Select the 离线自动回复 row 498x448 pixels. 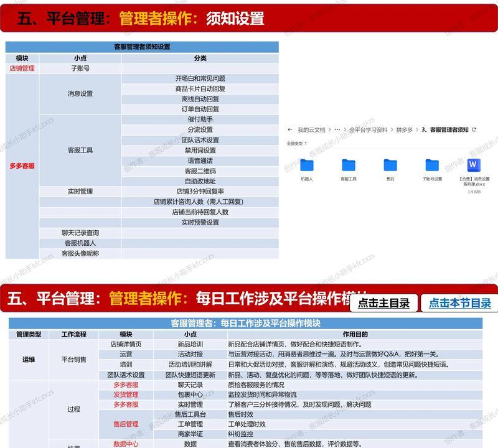(x=200, y=99)
